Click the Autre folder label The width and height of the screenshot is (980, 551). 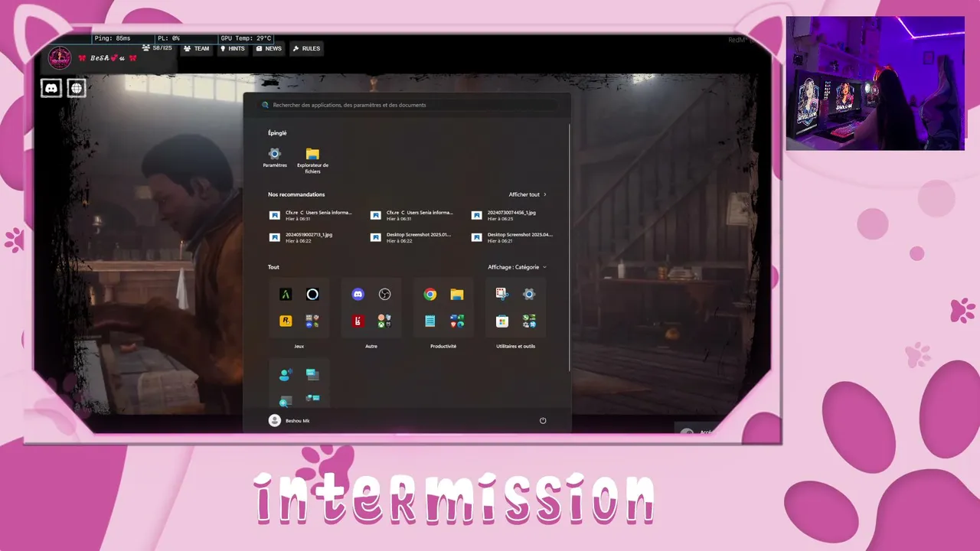pyautogui.click(x=371, y=346)
